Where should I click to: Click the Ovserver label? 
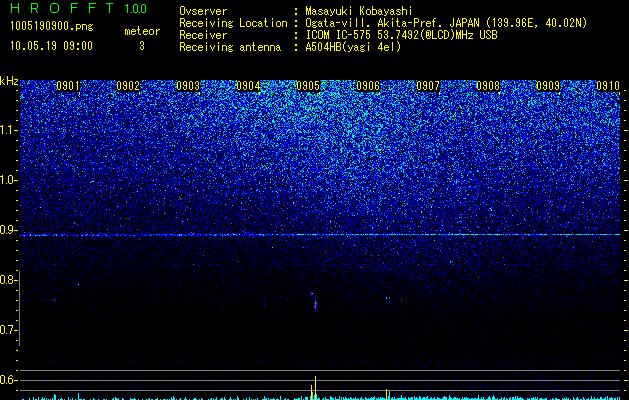tap(203, 11)
